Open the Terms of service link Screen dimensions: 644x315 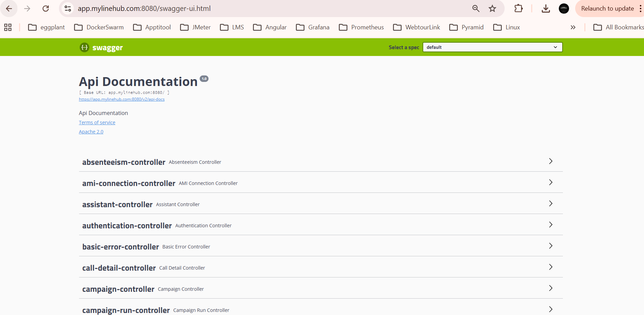(x=97, y=123)
